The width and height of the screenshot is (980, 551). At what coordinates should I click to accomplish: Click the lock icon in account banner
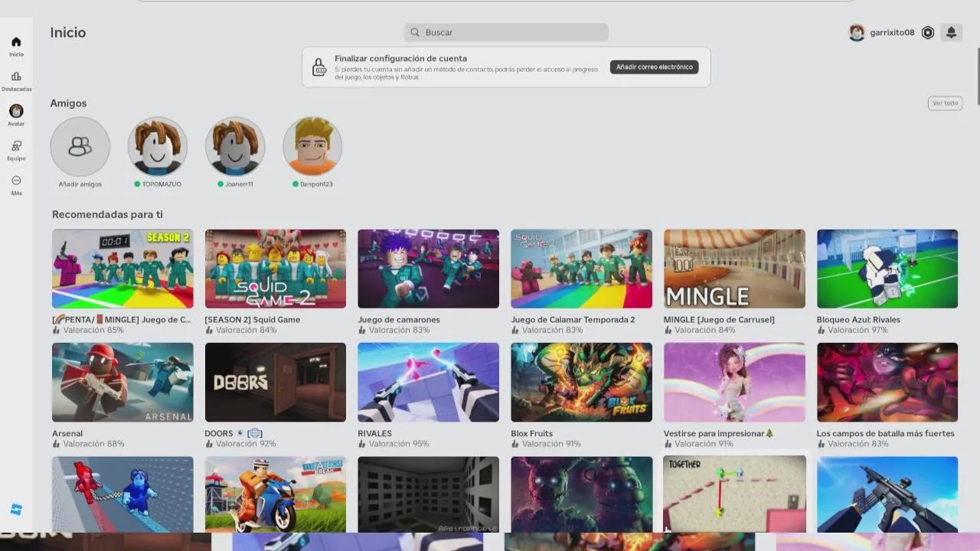click(319, 67)
